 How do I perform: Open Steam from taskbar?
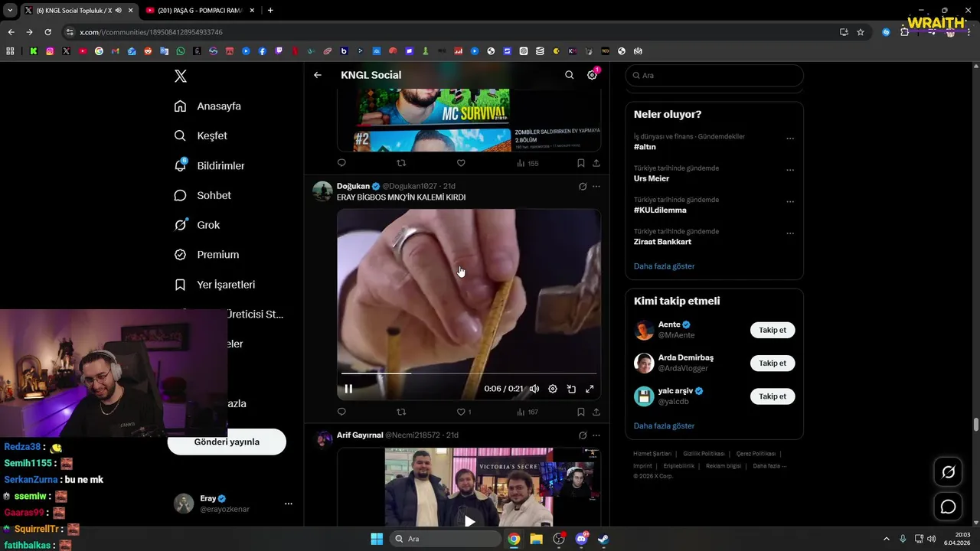[x=603, y=539]
